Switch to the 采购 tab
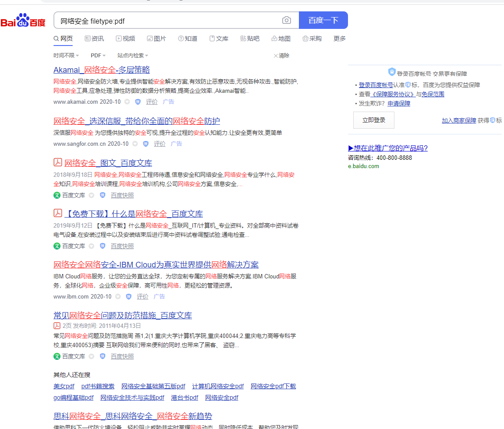The width and height of the screenshot is (504, 429). (x=312, y=39)
